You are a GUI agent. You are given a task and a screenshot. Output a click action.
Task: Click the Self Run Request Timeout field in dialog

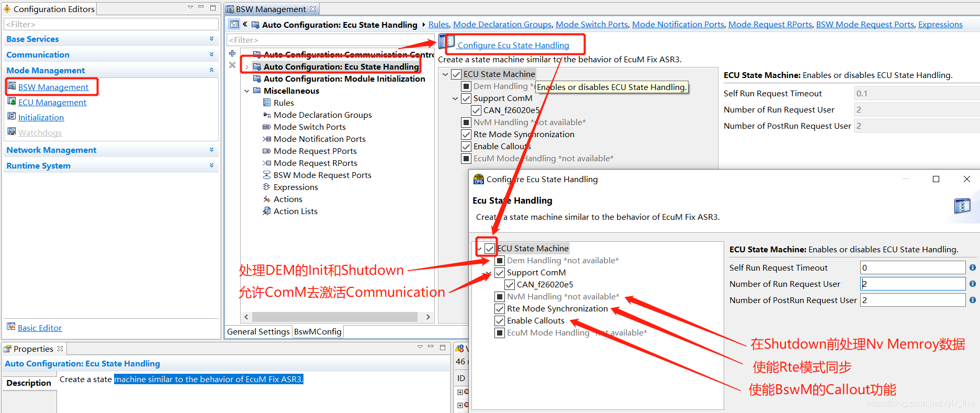click(x=913, y=267)
